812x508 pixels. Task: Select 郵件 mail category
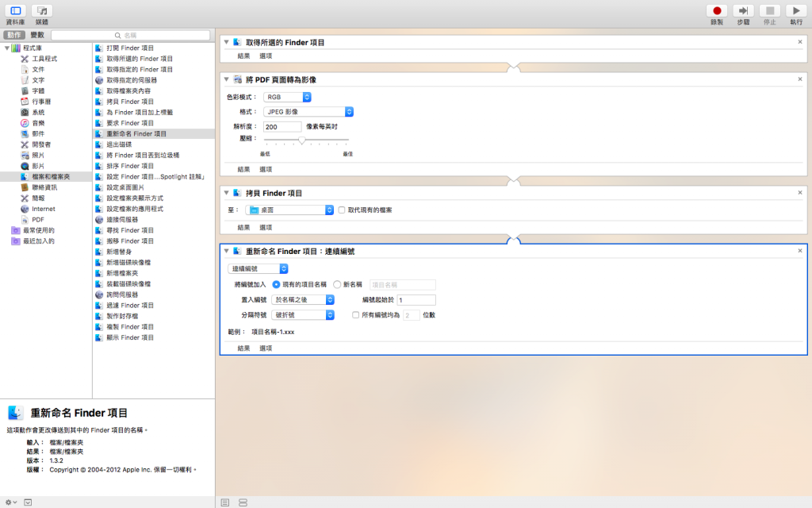point(38,133)
